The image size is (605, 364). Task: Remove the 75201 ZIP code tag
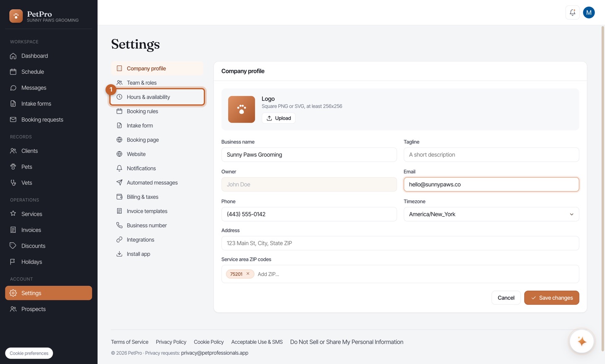point(248,274)
